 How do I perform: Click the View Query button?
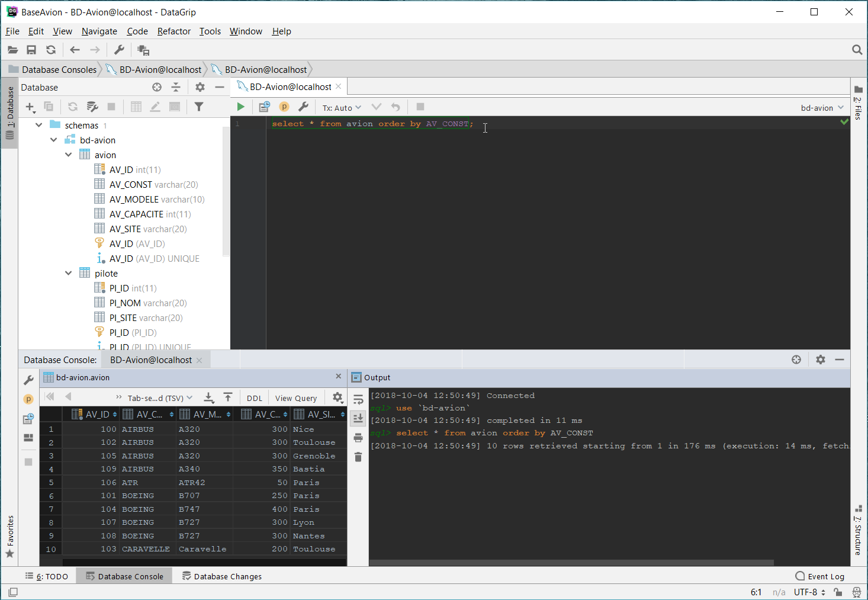tap(296, 397)
